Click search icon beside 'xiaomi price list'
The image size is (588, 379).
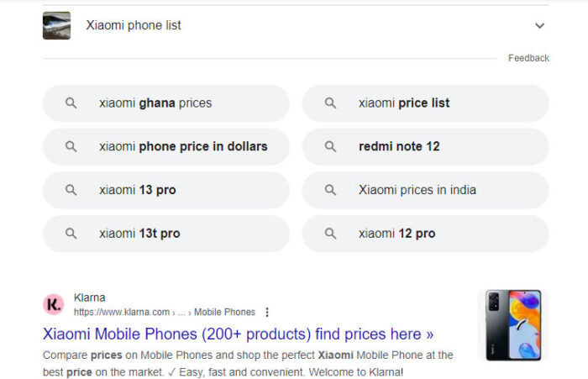point(330,103)
